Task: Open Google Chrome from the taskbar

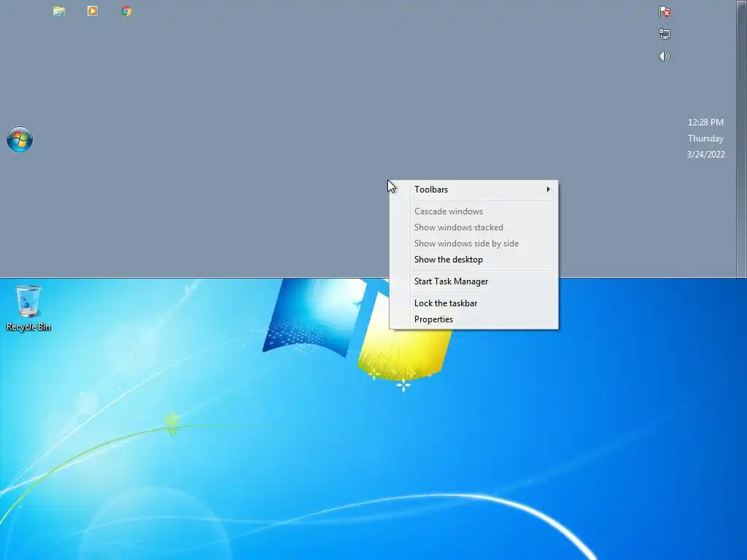Action: pos(126,12)
